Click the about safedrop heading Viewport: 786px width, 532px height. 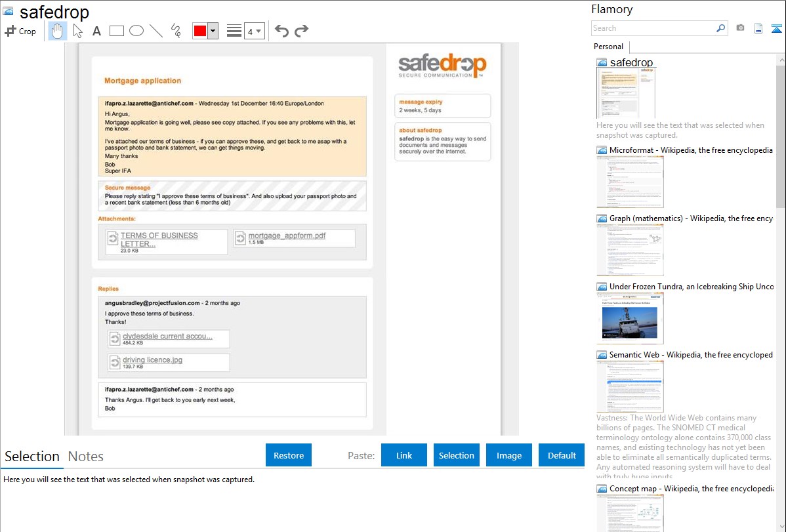pos(420,131)
